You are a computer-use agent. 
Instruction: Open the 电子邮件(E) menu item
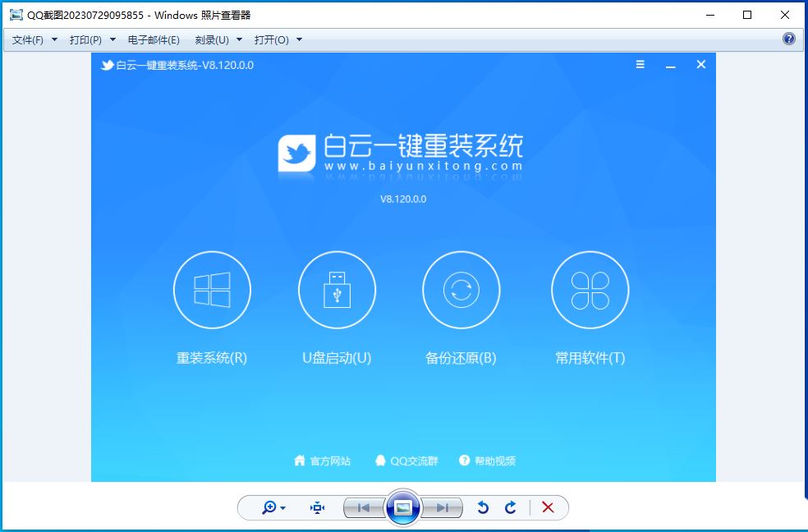click(154, 39)
